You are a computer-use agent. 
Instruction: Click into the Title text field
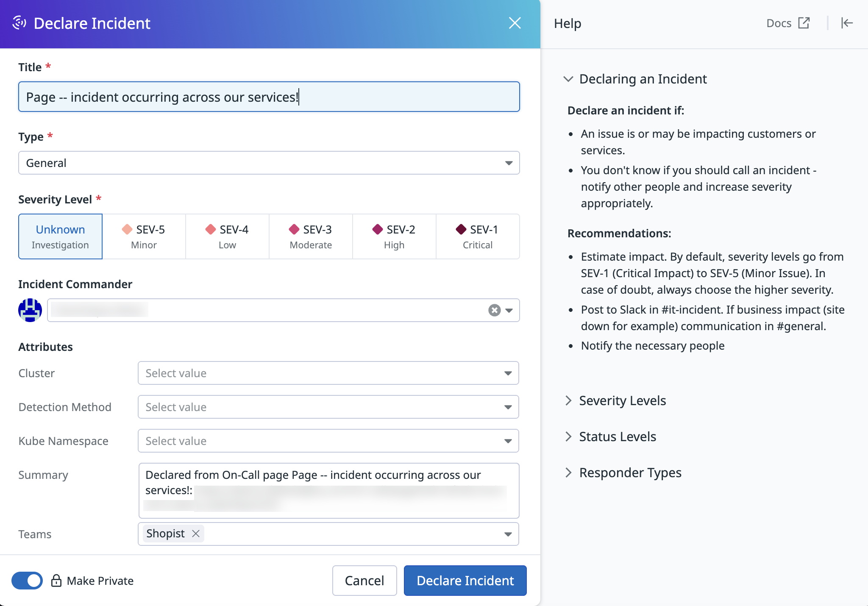[x=269, y=97]
